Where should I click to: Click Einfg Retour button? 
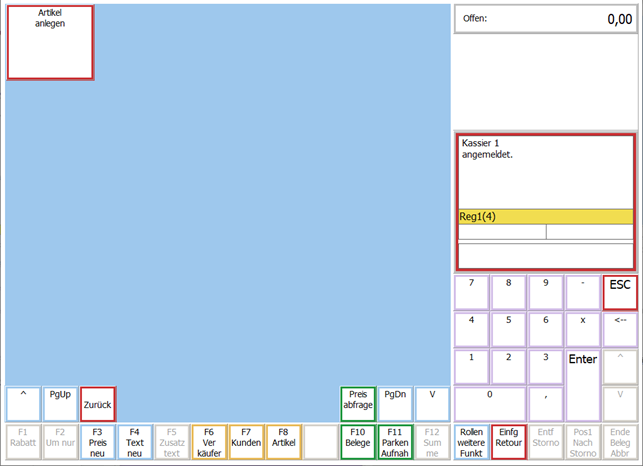(508, 442)
